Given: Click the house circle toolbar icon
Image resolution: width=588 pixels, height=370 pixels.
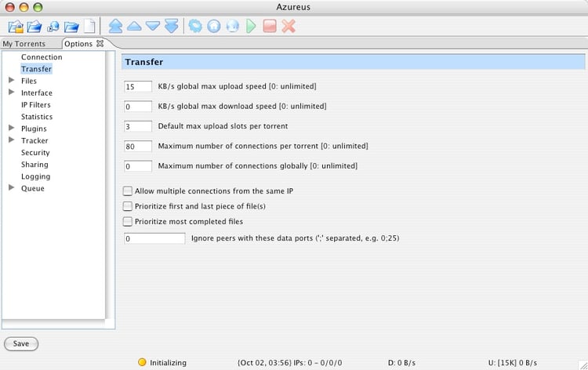Looking at the screenshot, I should coord(214,26).
